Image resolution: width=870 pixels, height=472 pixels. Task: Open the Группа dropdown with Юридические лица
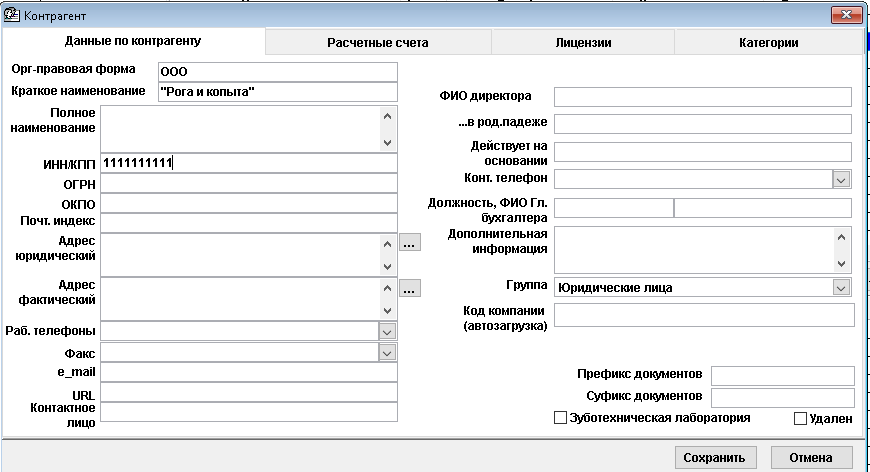click(841, 288)
